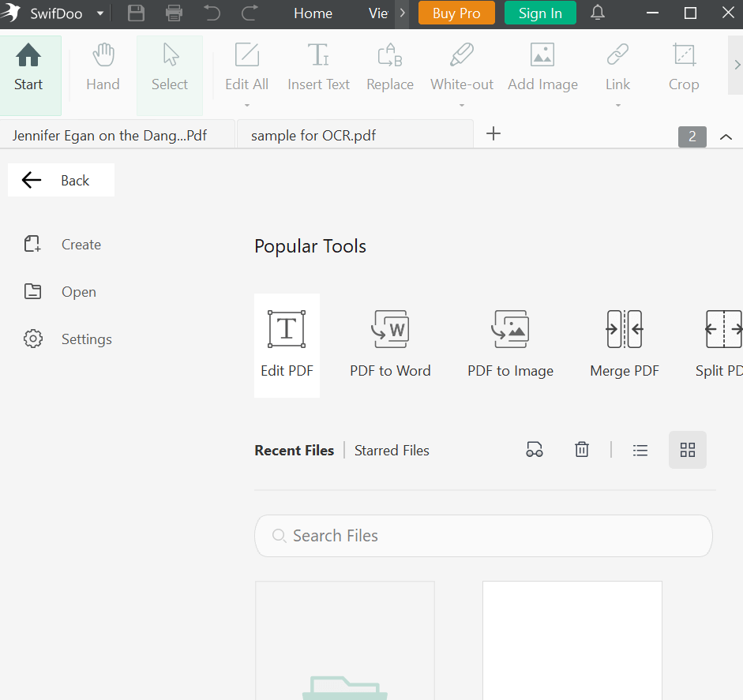743x700 pixels.
Task: Open the Edit PDF tool
Action: pyautogui.click(x=287, y=345)
